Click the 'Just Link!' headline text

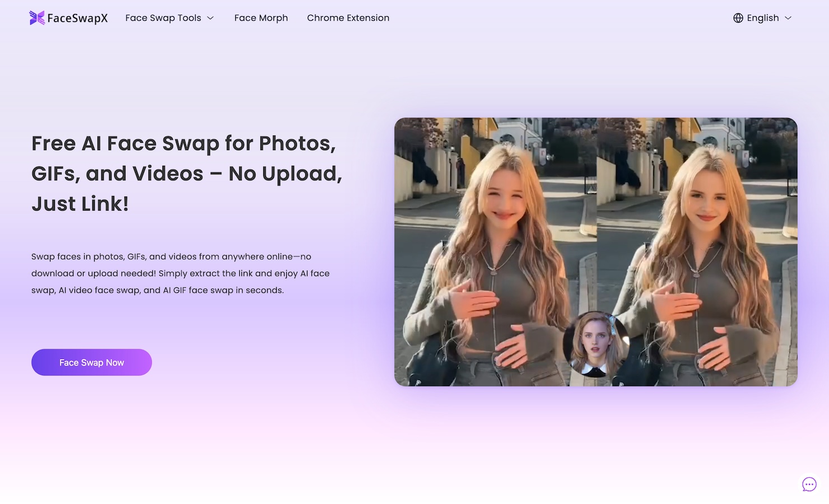tap(80, 204)
